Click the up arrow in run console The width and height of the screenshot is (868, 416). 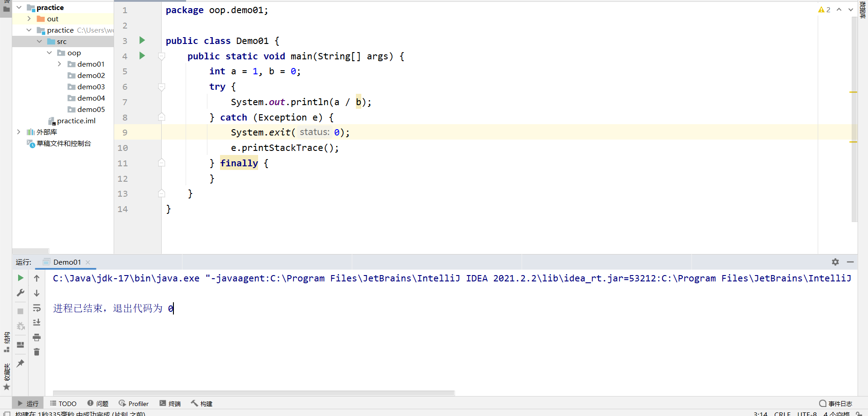pos(37,278)
